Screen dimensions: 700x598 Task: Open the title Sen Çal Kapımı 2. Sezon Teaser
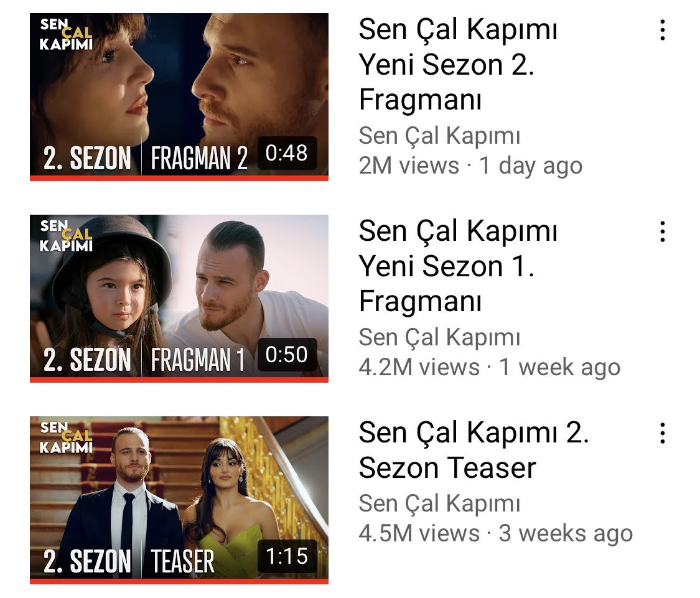coord(474,450)
